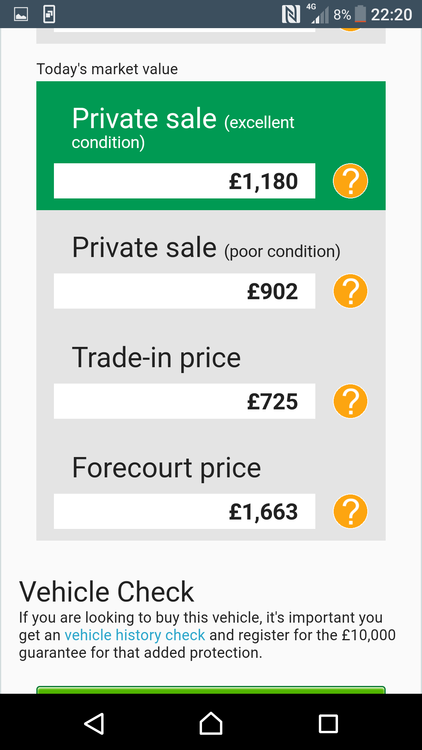The image size is (422, 750).
Task: Select the £725 trade-in value field
Action: coord(184,401)
